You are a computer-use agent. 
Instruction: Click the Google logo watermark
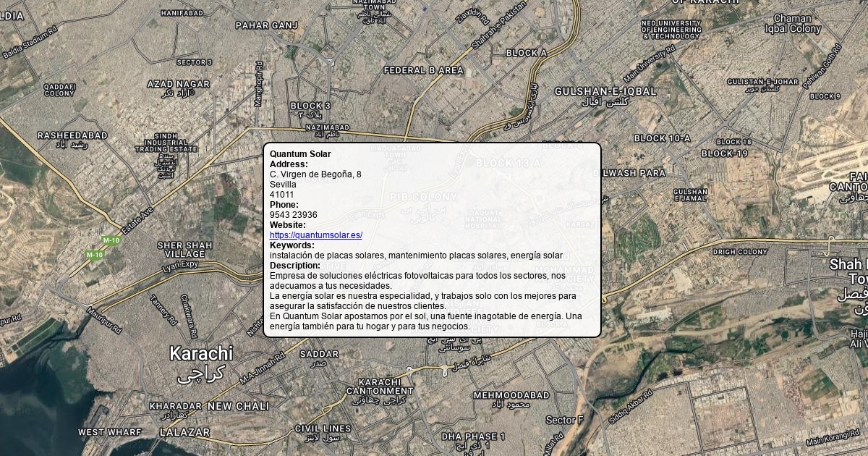(x=16, y=410)
